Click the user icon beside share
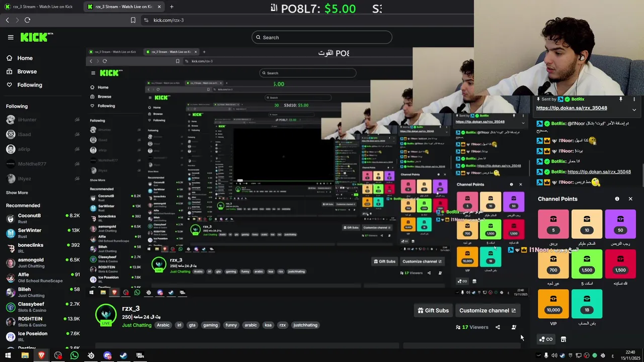 tap(514, 327)
